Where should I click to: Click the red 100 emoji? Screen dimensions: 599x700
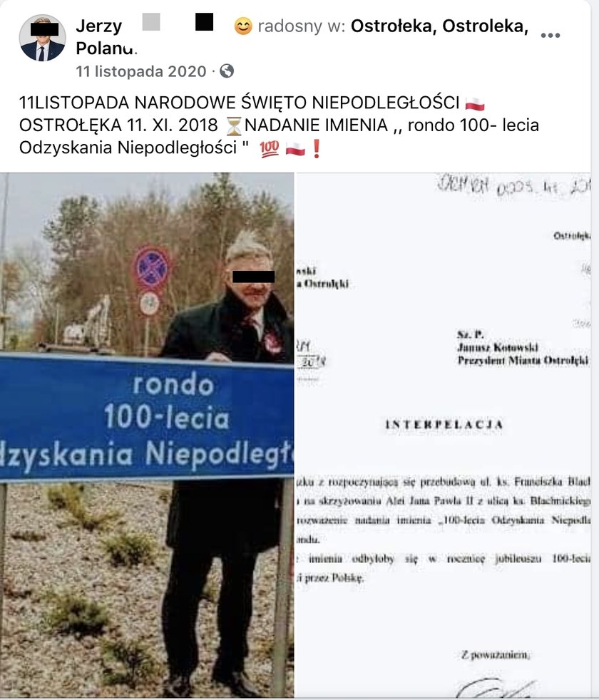click(x=269, y=148)
